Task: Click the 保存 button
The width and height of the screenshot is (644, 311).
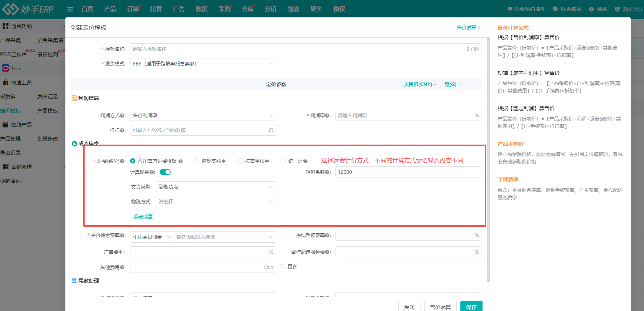Action: [471, 307]
